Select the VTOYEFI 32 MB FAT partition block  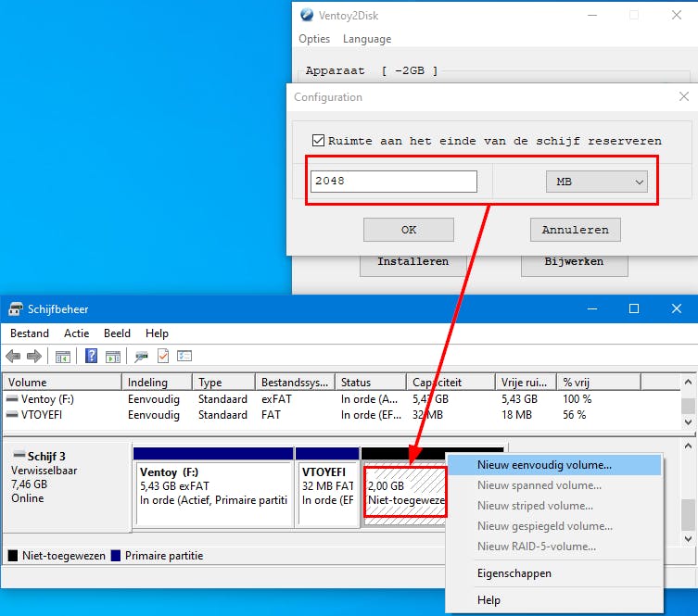click(x=327, y=493)
